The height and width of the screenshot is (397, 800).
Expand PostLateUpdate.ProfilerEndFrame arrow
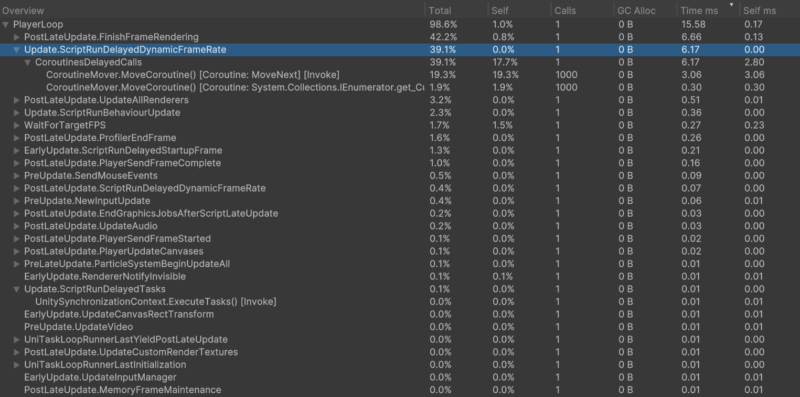coord(16,138)
